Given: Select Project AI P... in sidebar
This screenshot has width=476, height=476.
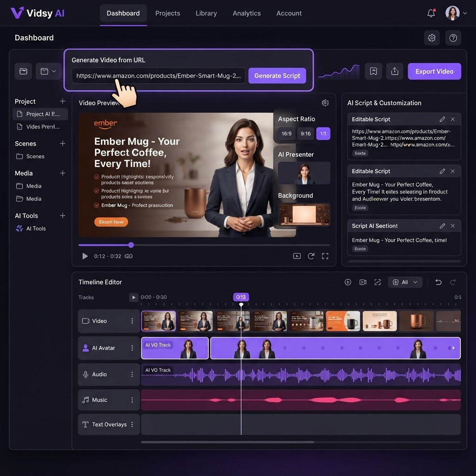Looking at the screenshot, I should coord(40,114).
